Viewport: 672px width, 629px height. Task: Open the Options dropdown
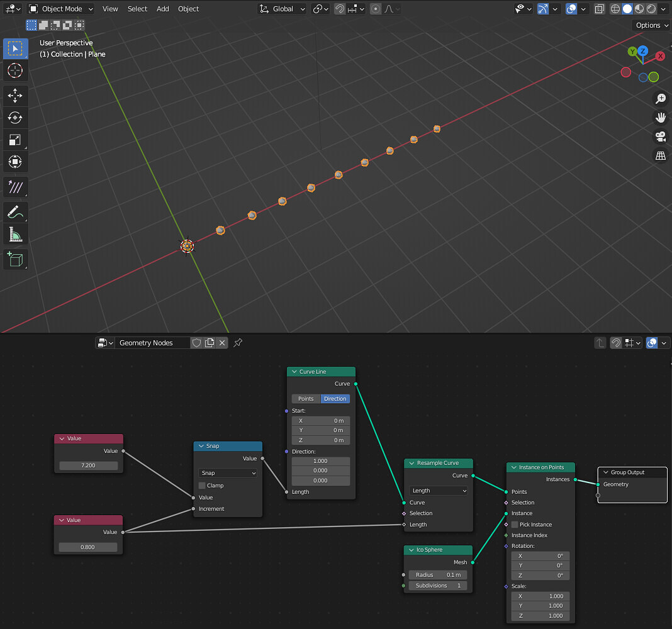tap(651, 25)
